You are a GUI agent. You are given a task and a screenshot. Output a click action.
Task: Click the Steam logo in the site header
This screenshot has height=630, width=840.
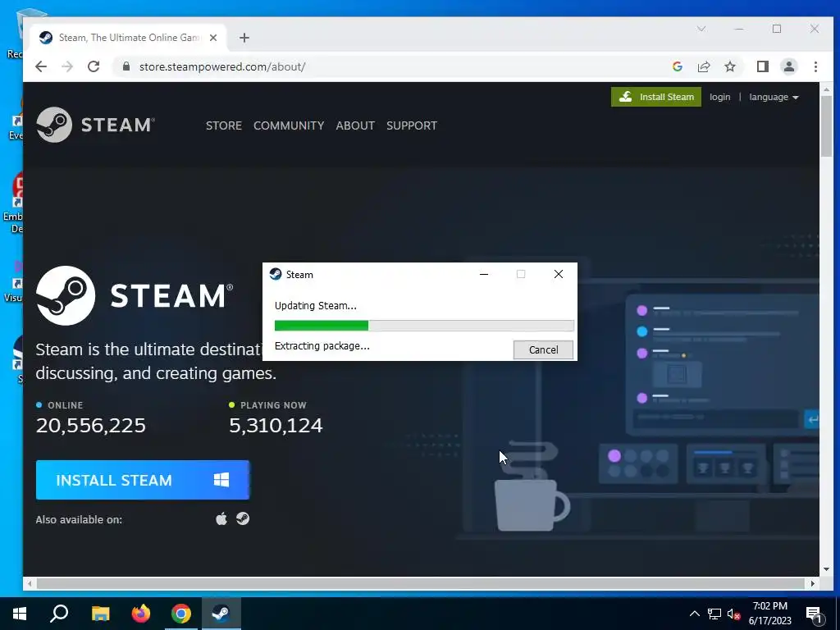coord(95,125)
